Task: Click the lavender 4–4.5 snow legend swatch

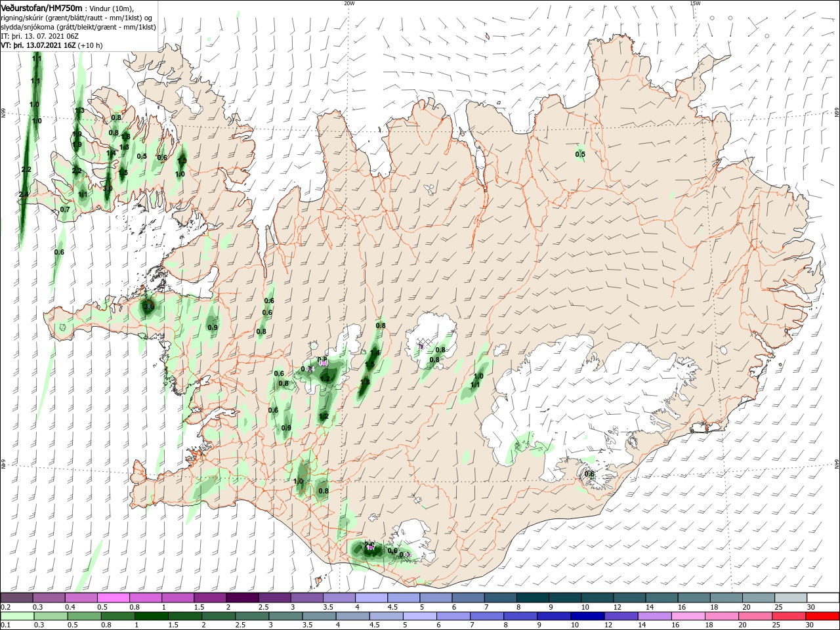Action: 371,597
